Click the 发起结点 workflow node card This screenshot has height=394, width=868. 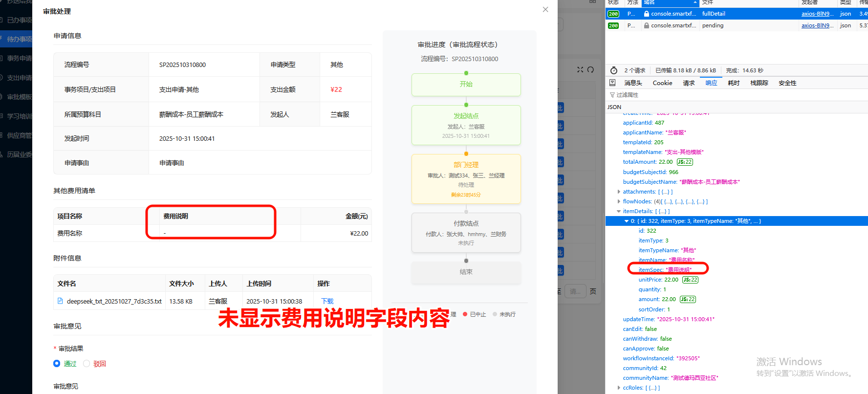pos(466,125)
